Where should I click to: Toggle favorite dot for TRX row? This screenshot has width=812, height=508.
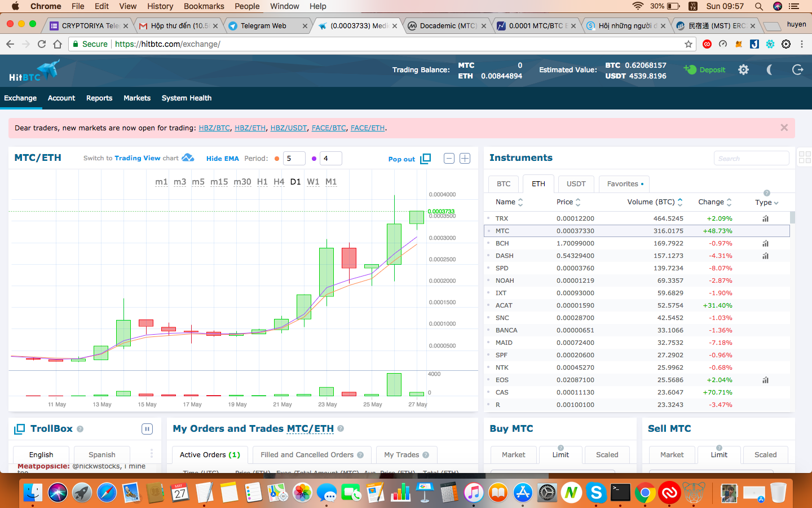coord(488,218)
